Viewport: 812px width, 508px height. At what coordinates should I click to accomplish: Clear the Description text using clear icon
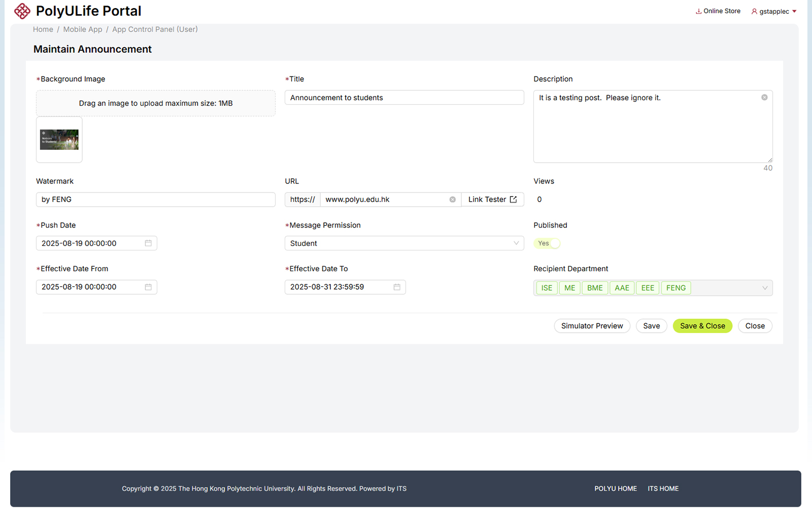[764, 98]
